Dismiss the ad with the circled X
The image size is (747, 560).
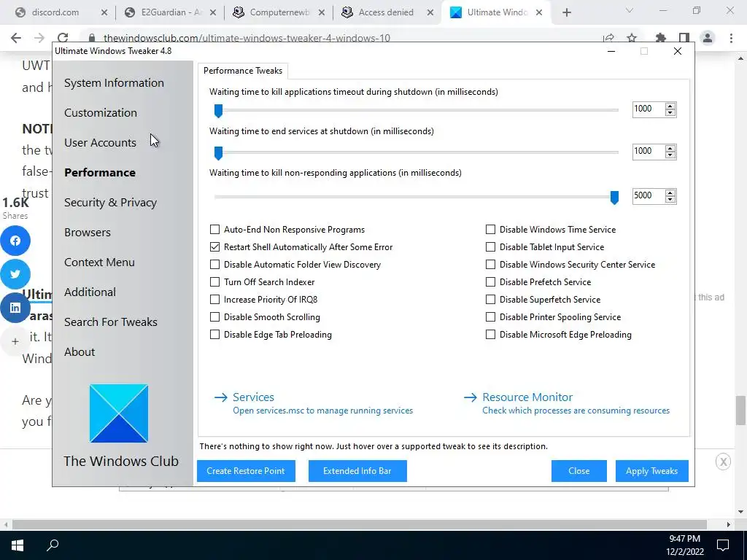pyautogui.click(x=723, y=462)
